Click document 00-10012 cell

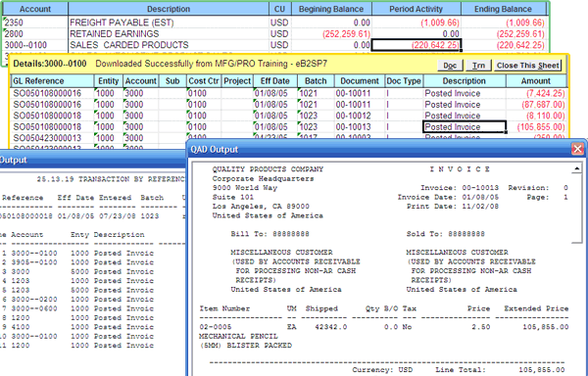[x=360, y=116]
